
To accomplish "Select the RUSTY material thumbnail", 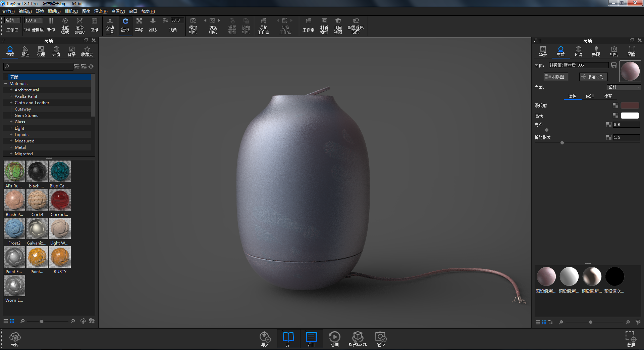I will click(x=60, y=257).
